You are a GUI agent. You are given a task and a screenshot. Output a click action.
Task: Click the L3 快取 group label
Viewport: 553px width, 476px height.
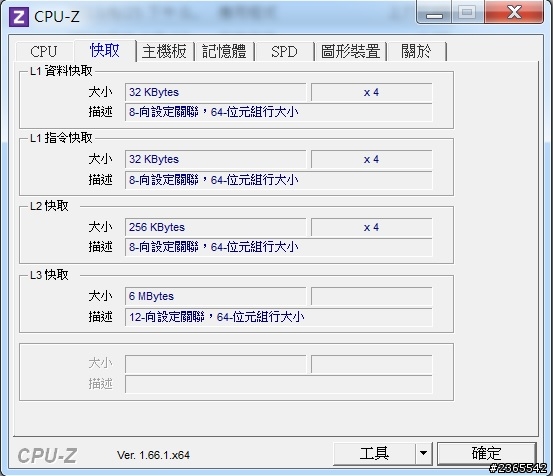[x=49, y=275]
